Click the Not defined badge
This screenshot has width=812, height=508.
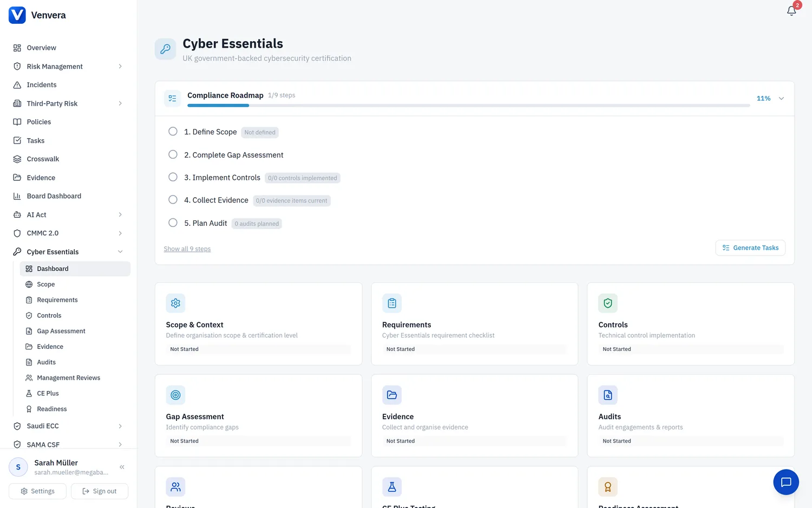(260, 132)
